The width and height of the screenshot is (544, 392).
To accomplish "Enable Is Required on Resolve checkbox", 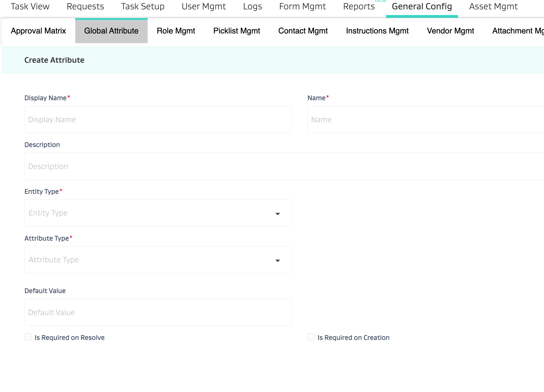I will (x=28, y=337).
